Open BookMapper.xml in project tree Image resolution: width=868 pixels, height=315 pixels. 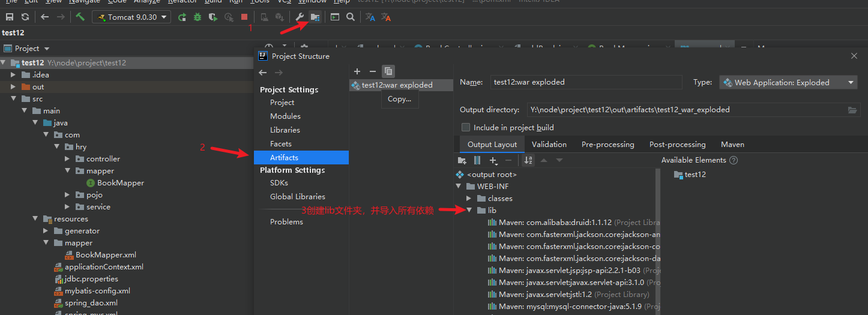pyautogui.click(x=100, y=255)
